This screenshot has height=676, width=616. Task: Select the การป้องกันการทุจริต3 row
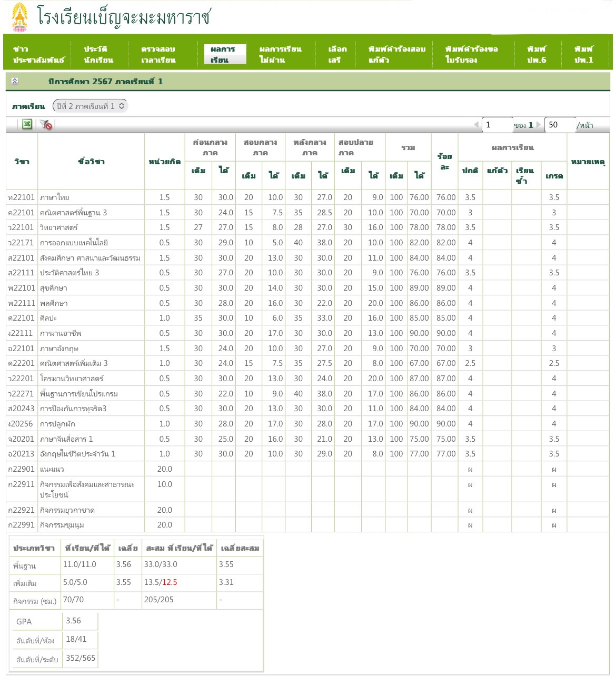click(307, 409)
